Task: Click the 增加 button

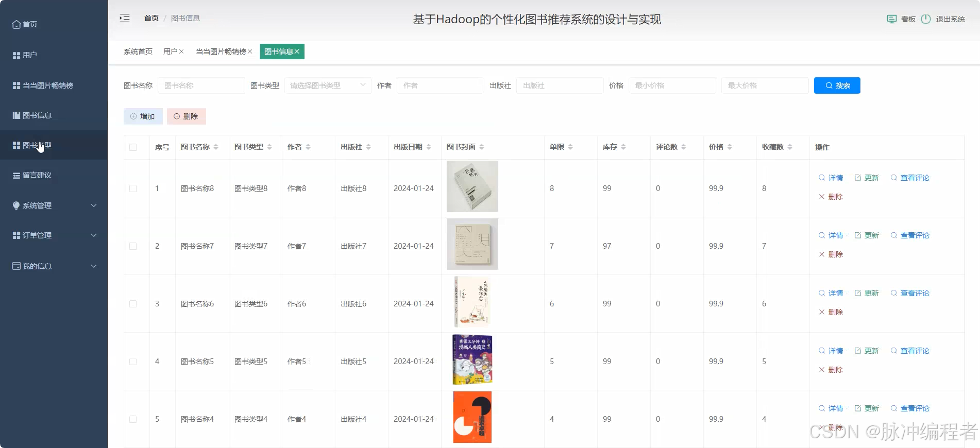Action: pyautogui.click(x=143, y=116)
